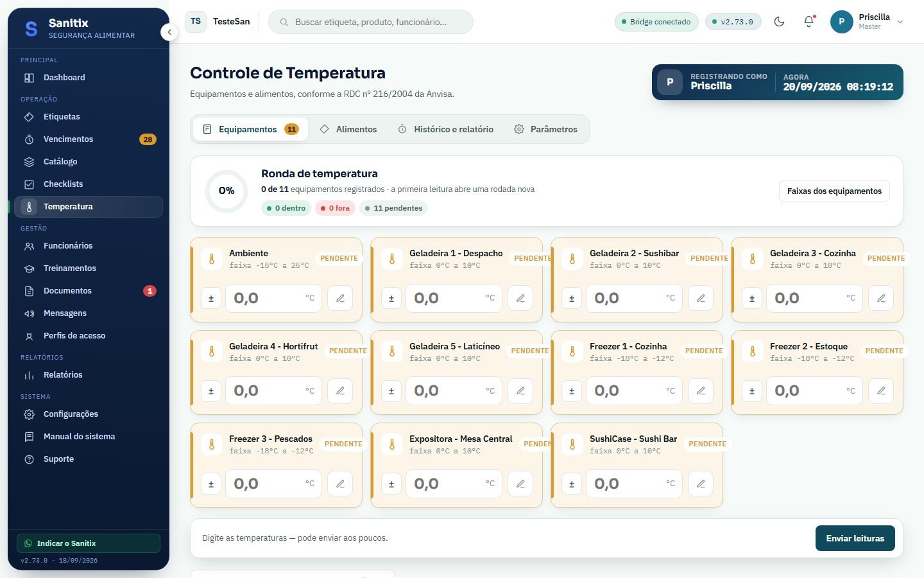The width and height of the screenshot is (924, 578).
Task: Open Histórico e relatório tab
Action: 446,129
